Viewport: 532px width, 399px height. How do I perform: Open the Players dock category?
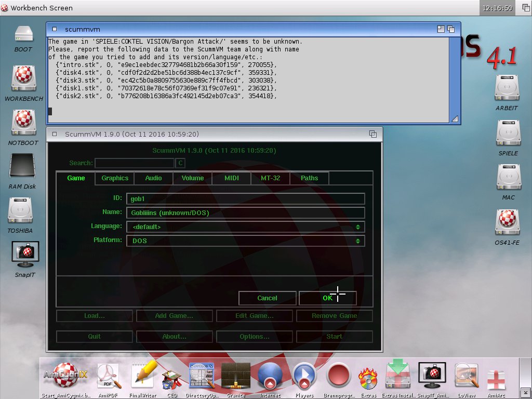click(304, 376)
